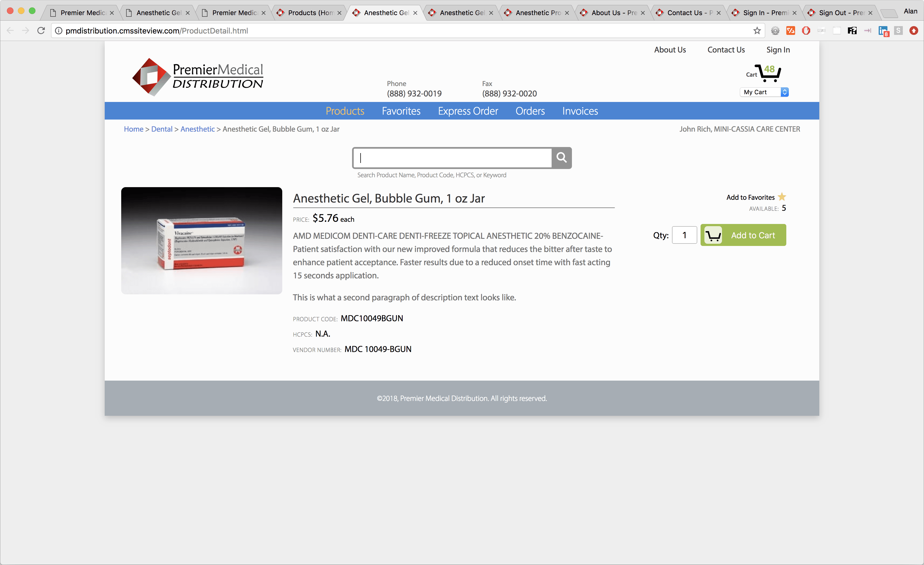924x565 pixels.
Task: Click the search magnifier button
Action: point(561,158)
